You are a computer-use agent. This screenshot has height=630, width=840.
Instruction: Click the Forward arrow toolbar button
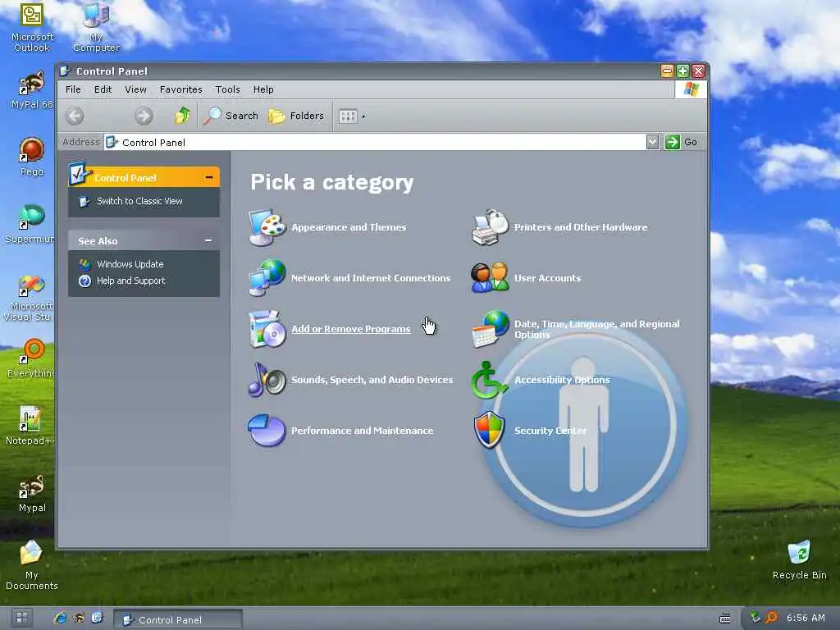tap(143, 116)
